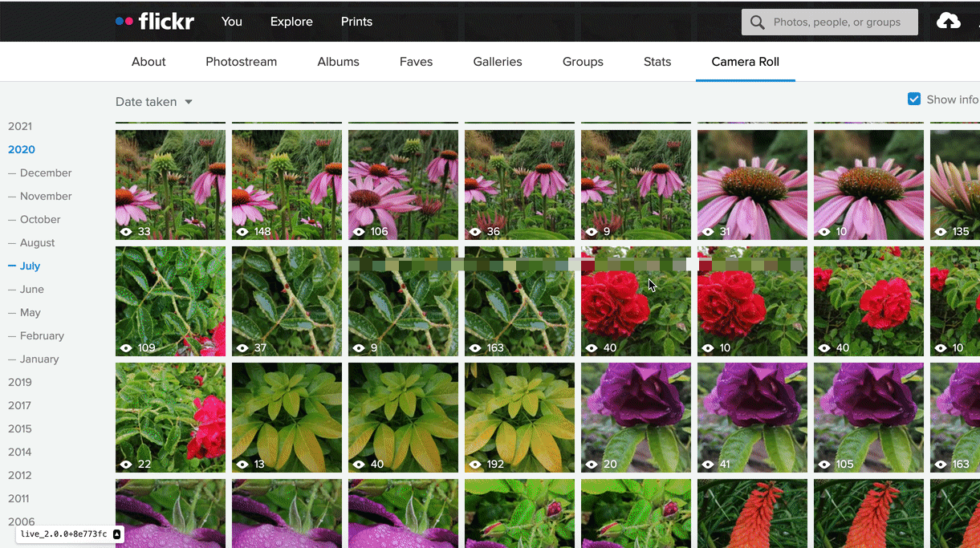Go to February in the timeline
Screen dimensions: 980x548
click(42, 335)
